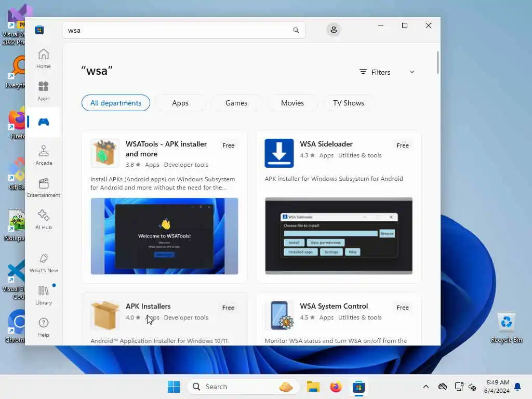Open the user account profile icon

pos(334,30)
